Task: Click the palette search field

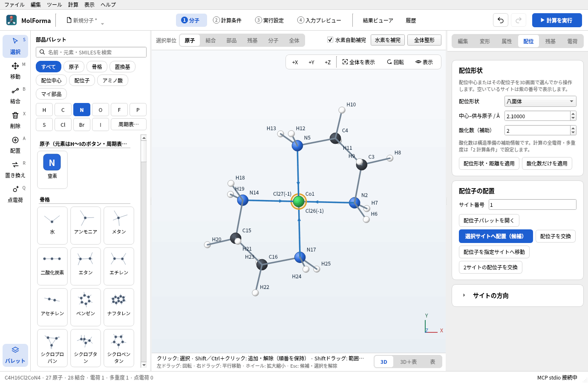Action: [91, 52]
